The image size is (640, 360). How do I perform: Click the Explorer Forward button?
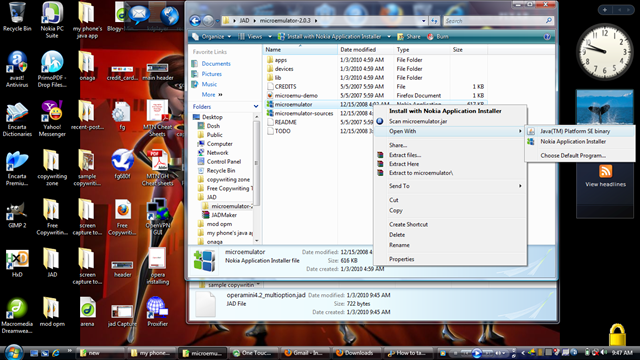(x=208, y=20)
